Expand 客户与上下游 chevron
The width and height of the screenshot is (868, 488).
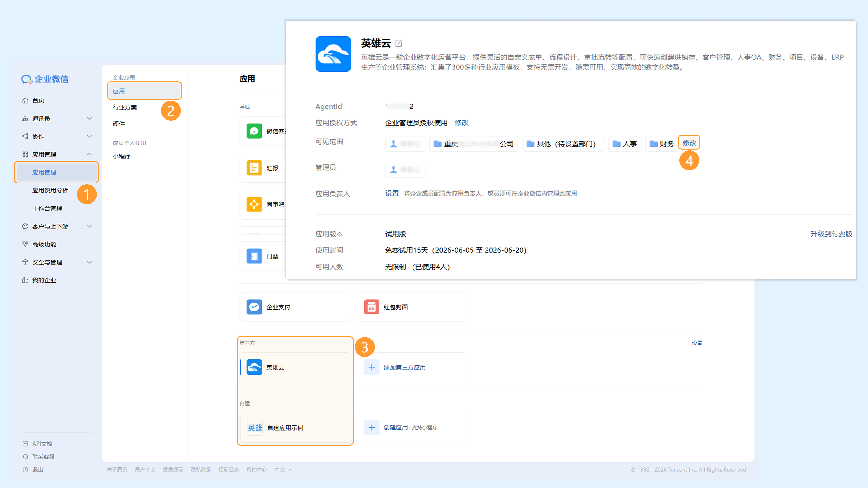pos(89,226)
